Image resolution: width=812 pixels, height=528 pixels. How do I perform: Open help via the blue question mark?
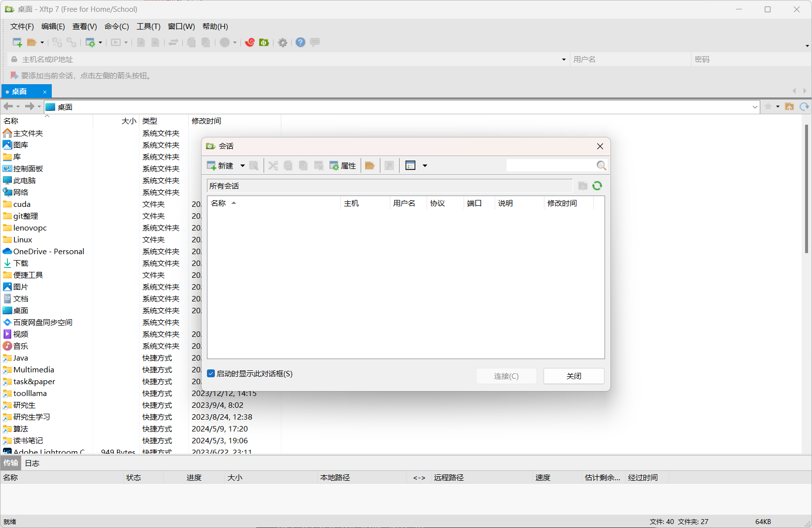300,42
